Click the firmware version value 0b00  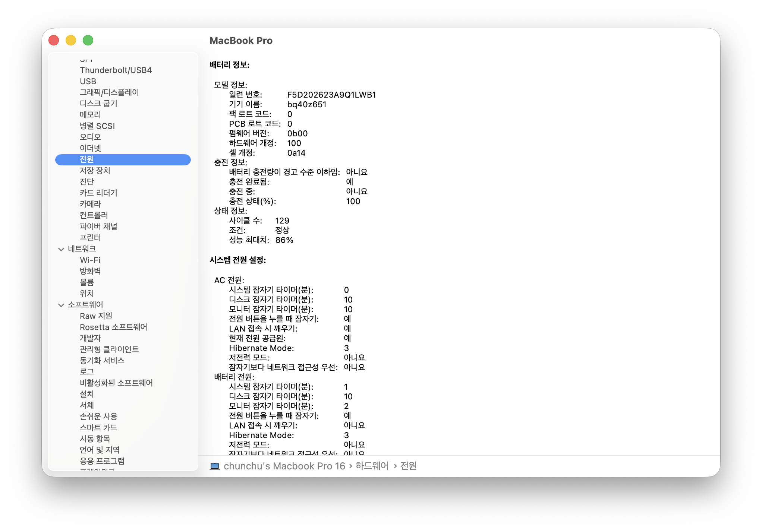(x=297, y=134)
